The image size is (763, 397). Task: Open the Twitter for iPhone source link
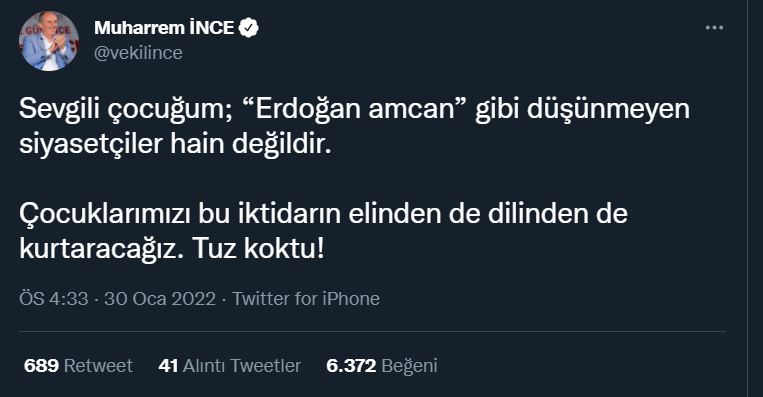point(306,299)
